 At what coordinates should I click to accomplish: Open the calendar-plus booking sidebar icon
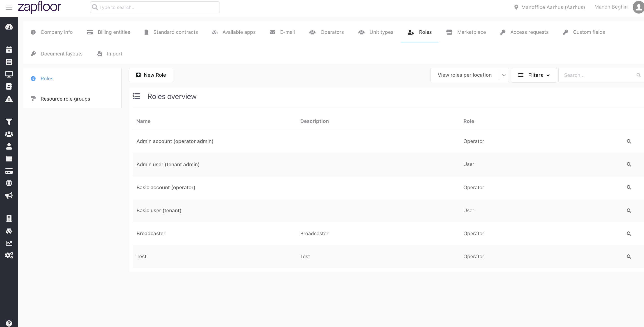pyautogui.click(x=9, y=50)
